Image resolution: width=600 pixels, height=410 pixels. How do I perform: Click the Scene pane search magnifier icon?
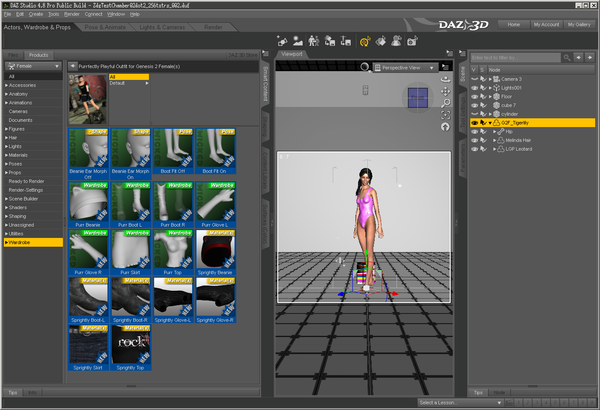(567, 57)
